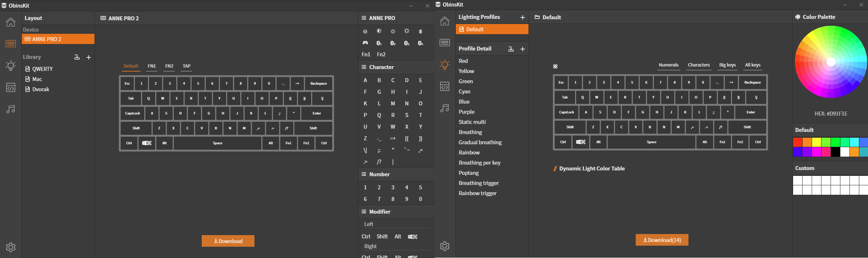Select the large sun brightness-up icon
Viewport: 868px width, 258px height.
click(407, 31)
